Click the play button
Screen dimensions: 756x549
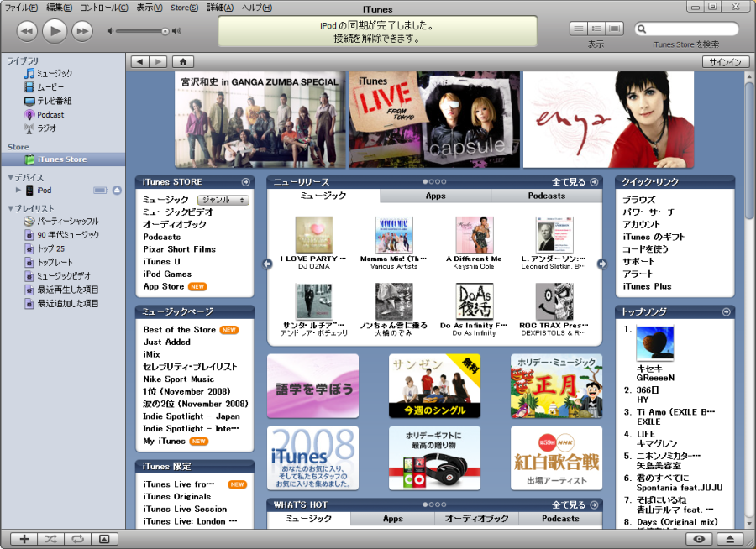pos(55,31)
